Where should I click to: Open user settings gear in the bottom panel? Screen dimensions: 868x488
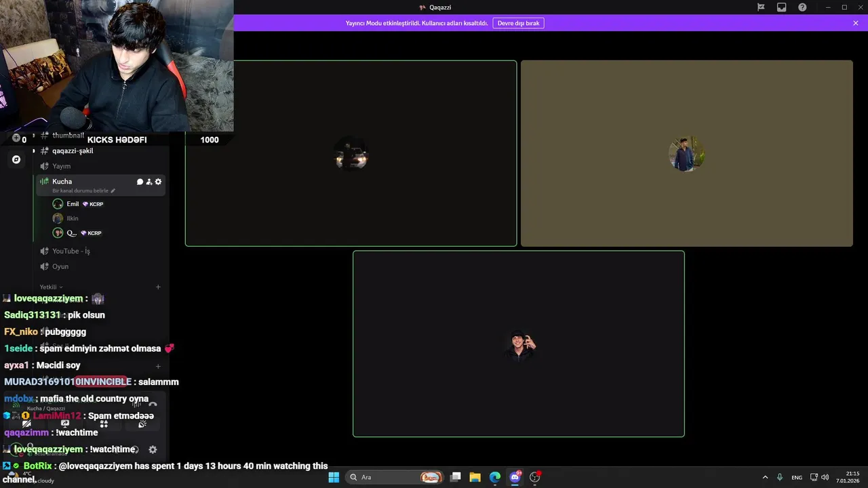point(153,449)
